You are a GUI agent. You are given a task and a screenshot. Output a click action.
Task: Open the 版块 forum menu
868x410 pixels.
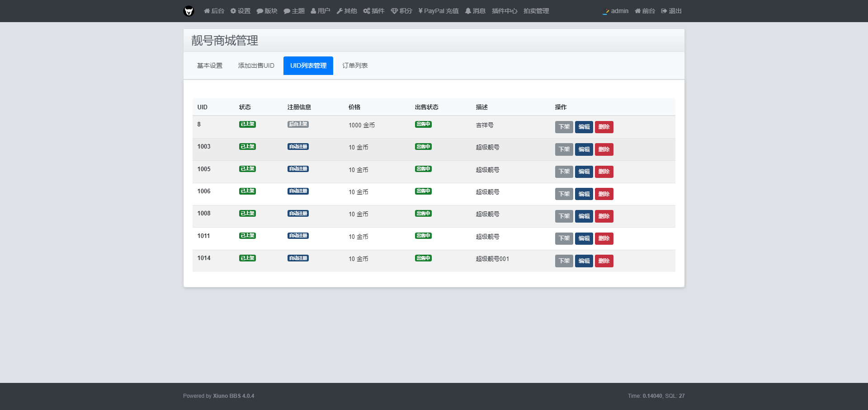(267, 11)
